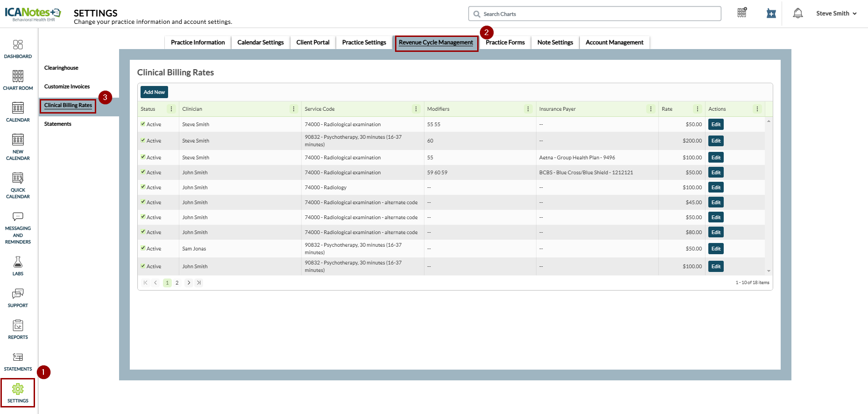Toggle Active checkbox on Sam Jonas row
Image resolution: width=868 pixels, height=414 pixels.
pos(143,248)
